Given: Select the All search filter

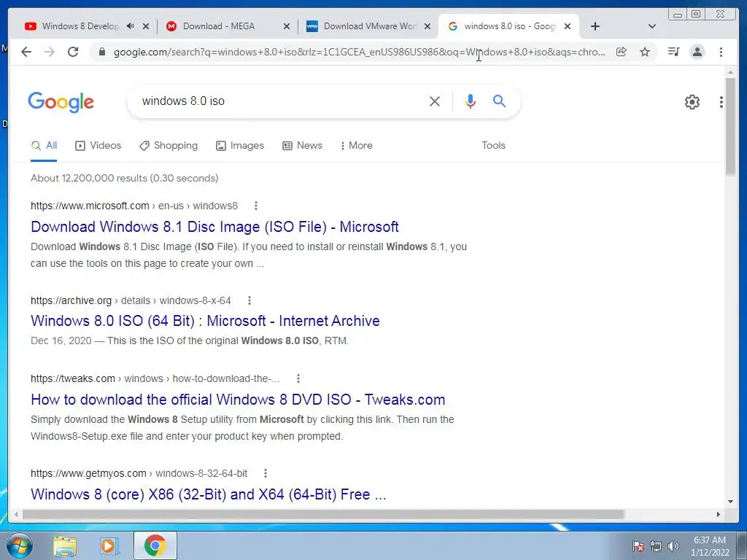Looking at the screenshot, I should 44,146.
